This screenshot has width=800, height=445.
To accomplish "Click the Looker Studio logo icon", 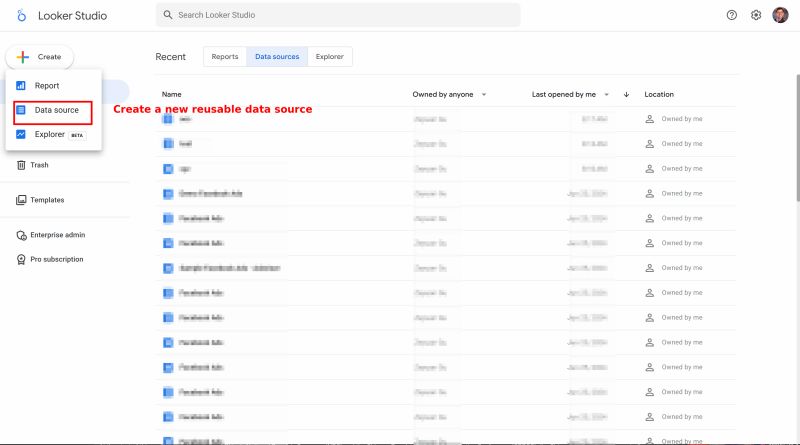I will (21, 15).
